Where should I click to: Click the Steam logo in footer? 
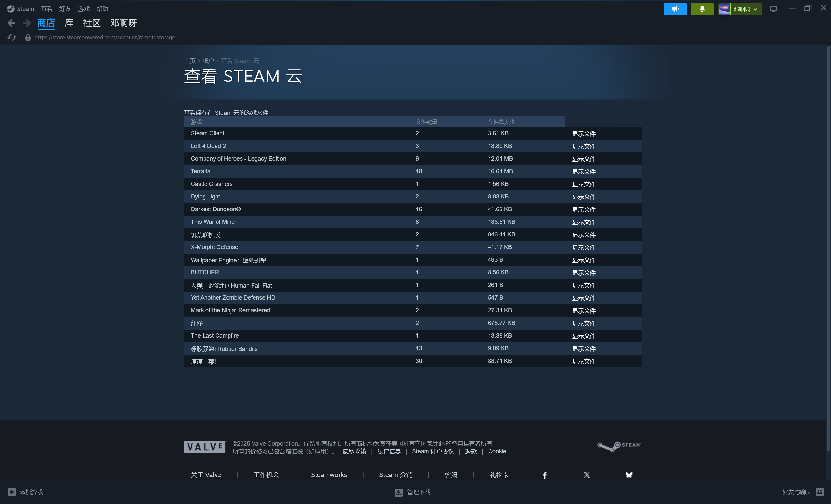(x=619, y=446)
